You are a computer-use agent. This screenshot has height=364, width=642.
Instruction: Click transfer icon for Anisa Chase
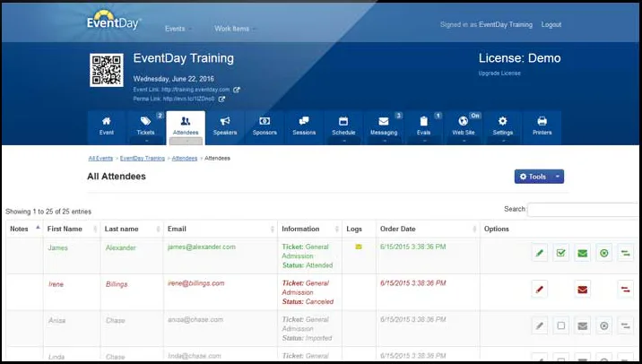click(x=625, y=326)
